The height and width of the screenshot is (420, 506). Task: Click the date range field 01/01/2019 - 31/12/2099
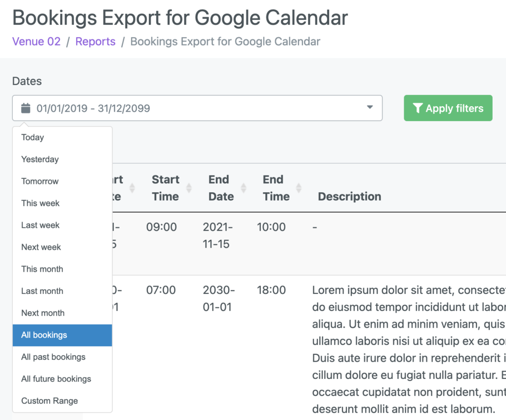pos(197,108)
